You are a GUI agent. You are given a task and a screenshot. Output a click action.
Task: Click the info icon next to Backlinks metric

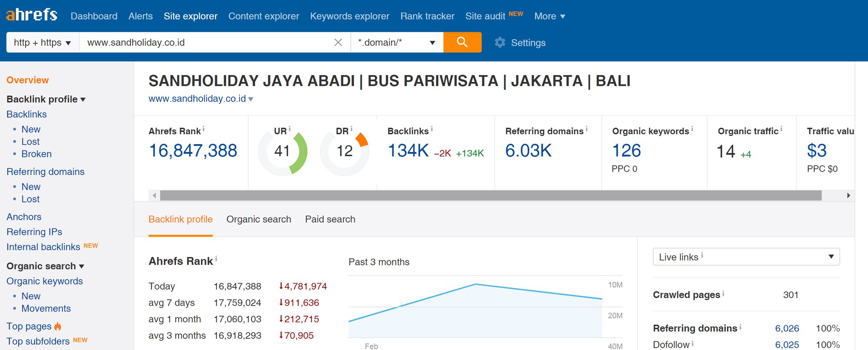[x=432, y=129]
